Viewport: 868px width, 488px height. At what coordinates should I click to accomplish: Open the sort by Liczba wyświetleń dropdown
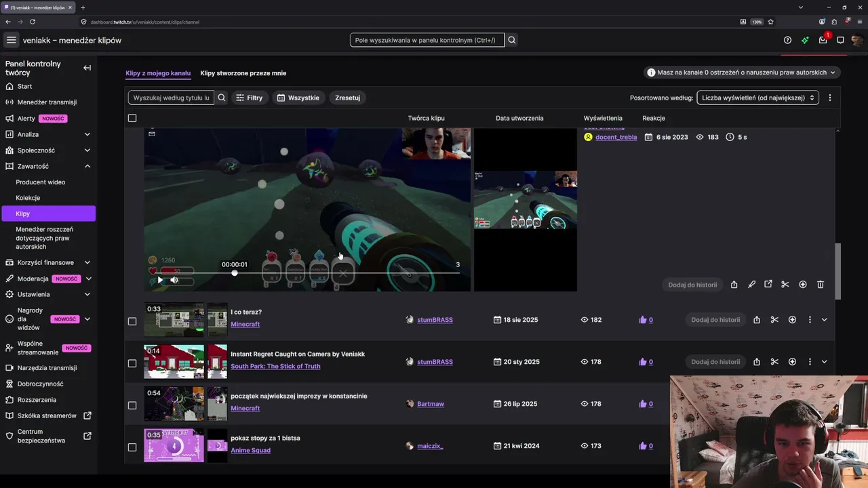[757, 98]
